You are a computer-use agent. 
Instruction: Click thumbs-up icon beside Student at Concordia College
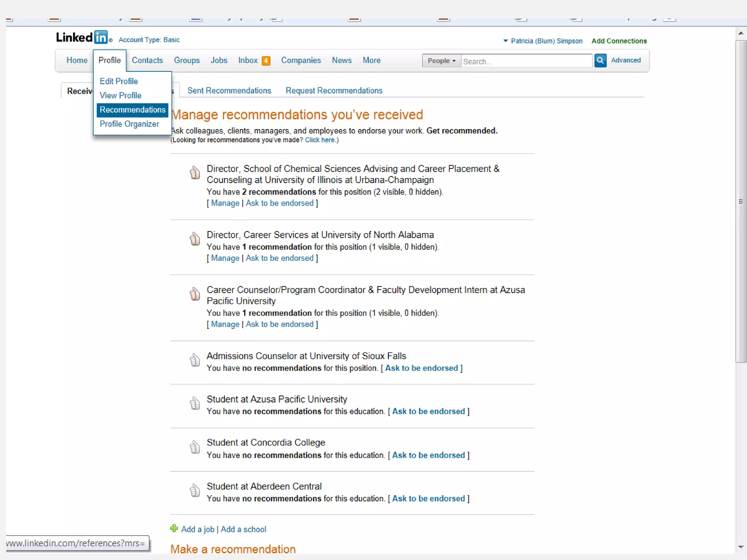coord(195,447)
